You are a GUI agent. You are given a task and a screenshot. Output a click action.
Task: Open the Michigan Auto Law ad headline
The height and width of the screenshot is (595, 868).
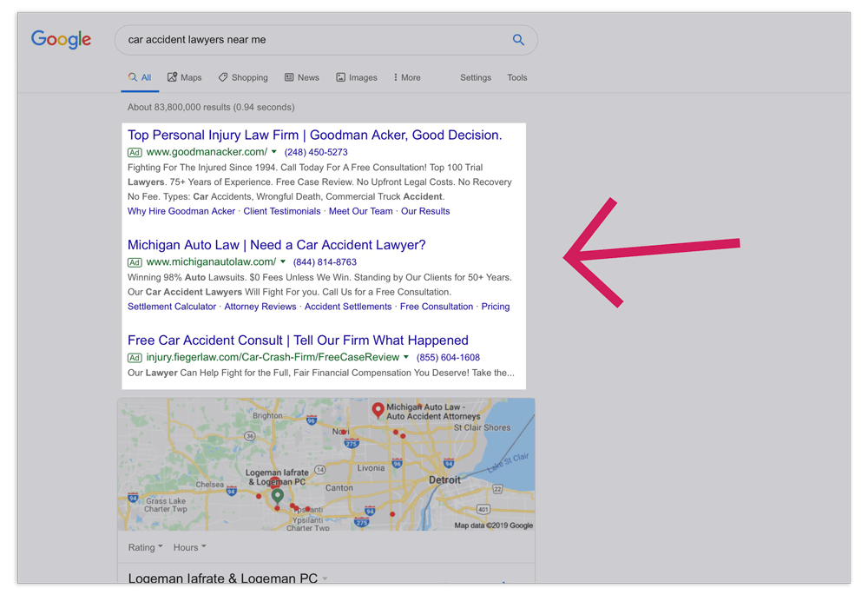pyautogui.click(x=276, y=245)
